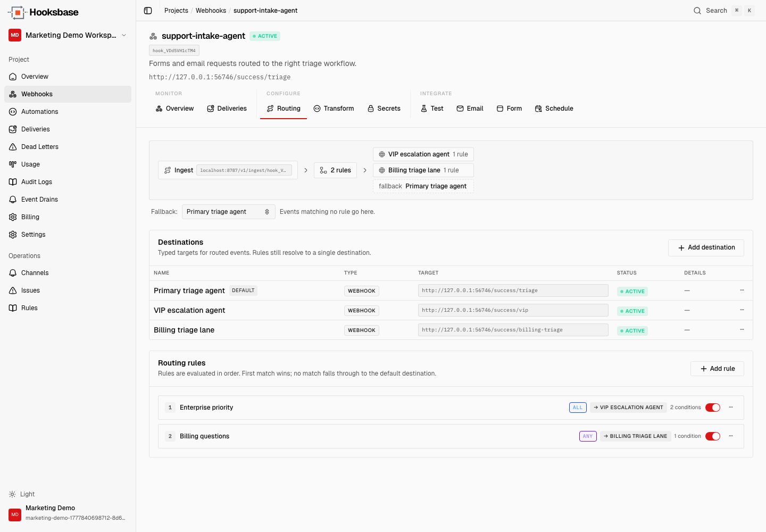This screenshot has height=532, width=766.
Task: Click the ACTIVE status beside webhook title
Action: [265, 36]
